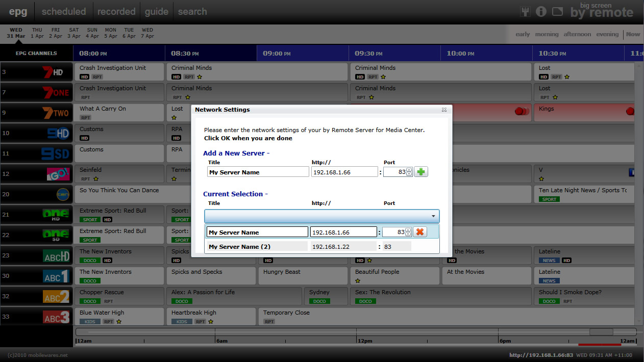Increase the new server Port value
The height and width of the screenshot is (362, 644).
coord(409,170)
